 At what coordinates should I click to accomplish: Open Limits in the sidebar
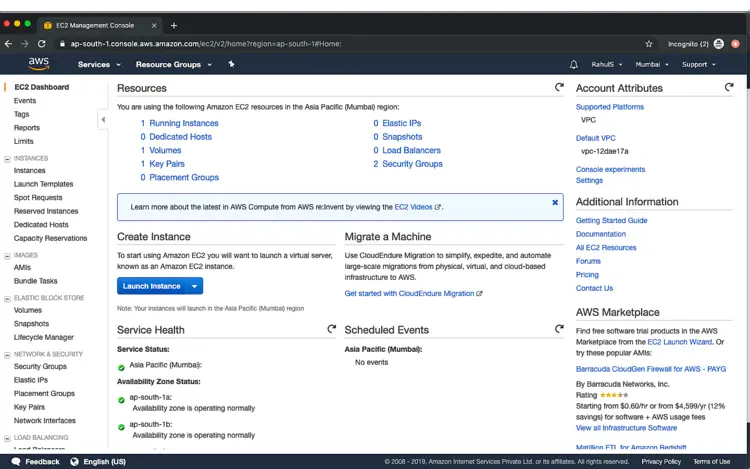click(x=23, y=141)
